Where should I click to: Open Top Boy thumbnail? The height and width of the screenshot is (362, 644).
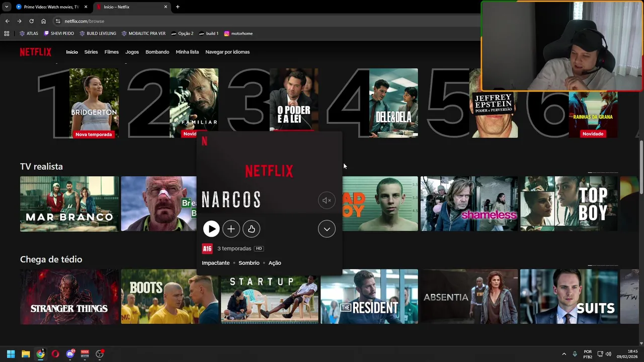569,204
